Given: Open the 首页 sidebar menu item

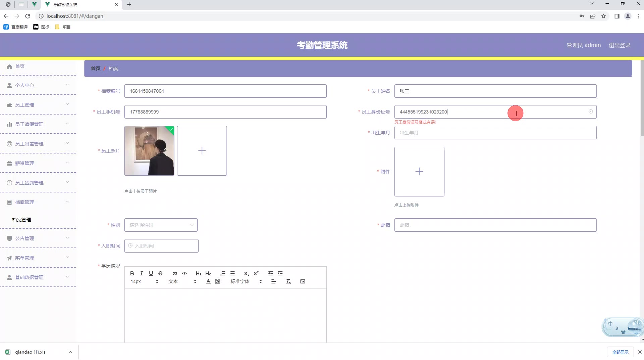Looking at the screenshot, I should (x=38, y=66).
